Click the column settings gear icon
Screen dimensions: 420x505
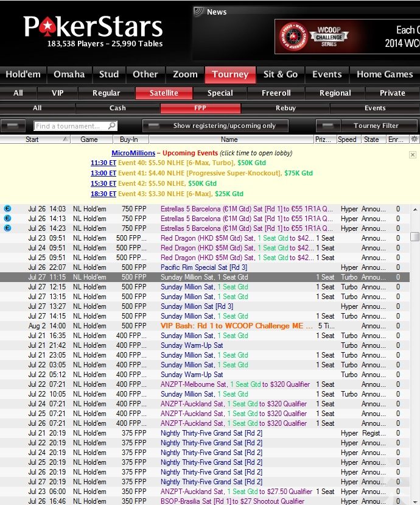tap(415, 139)
